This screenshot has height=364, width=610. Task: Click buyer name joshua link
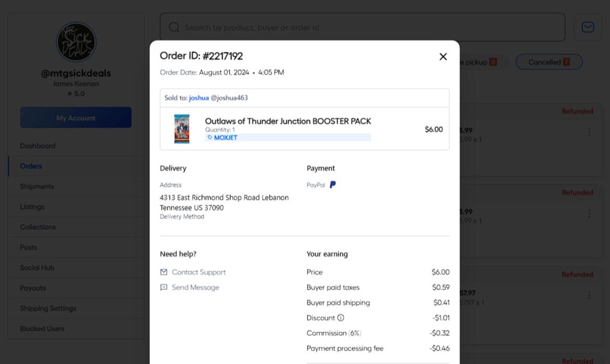199,98
